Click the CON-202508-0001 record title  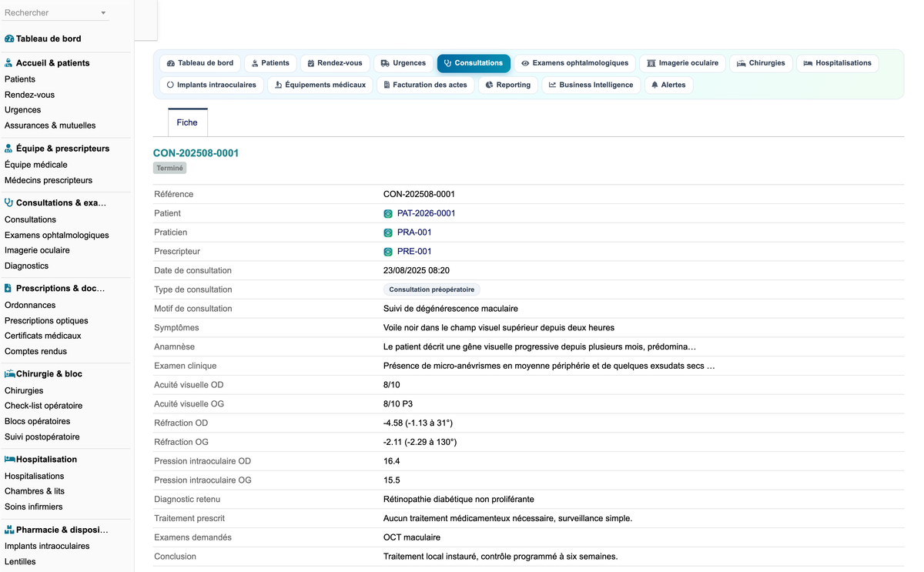pos(196,153)
